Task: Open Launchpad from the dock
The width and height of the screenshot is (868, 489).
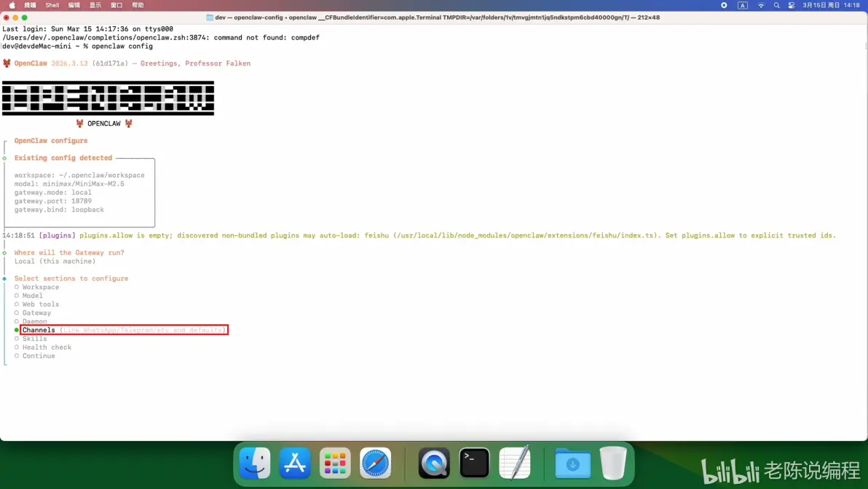Action: tap(335, 463)
